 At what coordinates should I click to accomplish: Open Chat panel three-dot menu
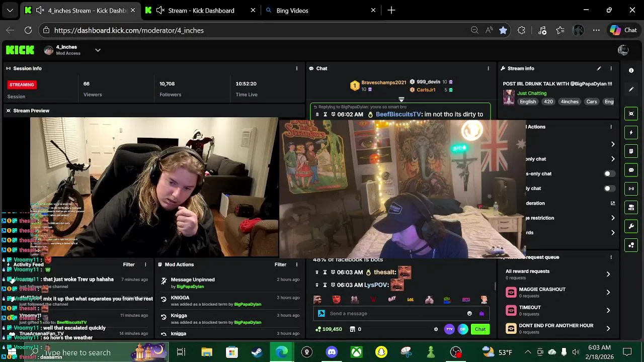click(x=488, y=68)
